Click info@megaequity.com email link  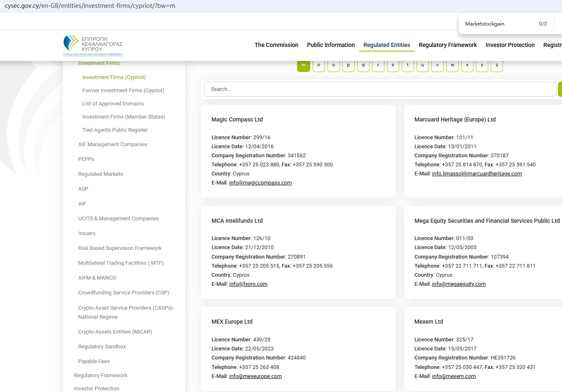point(459,284)
